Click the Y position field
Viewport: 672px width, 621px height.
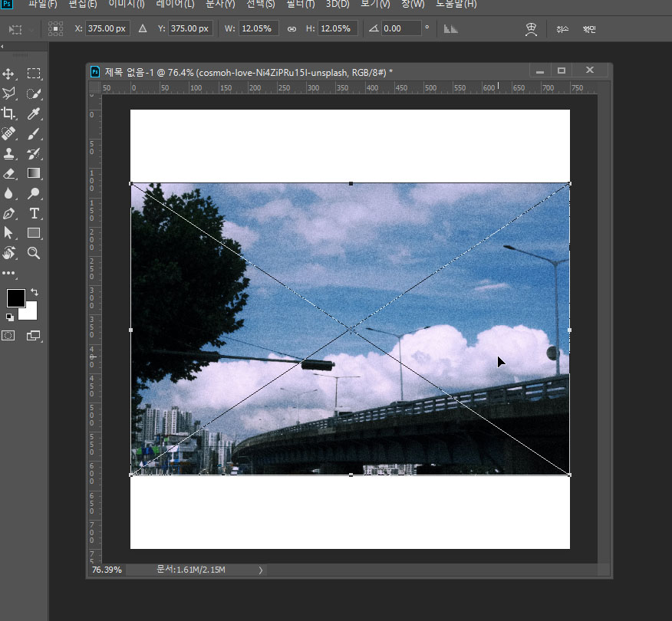(x=190, y=28)
